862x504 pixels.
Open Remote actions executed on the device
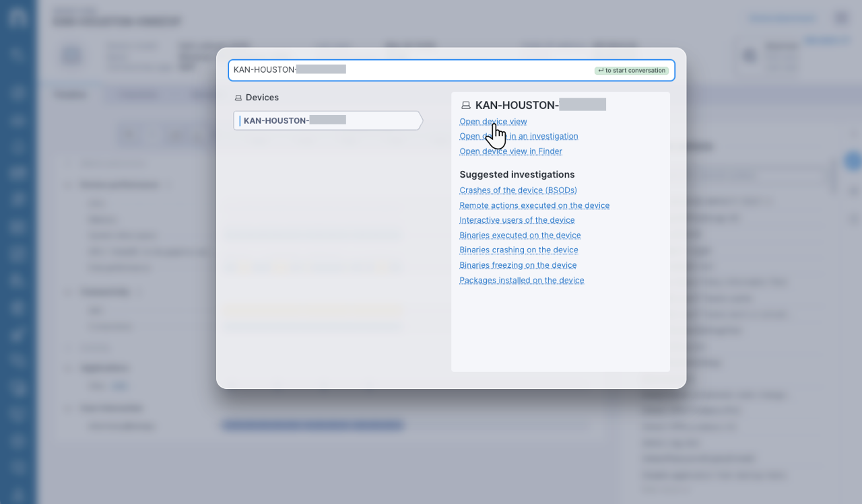pos(534,205)
